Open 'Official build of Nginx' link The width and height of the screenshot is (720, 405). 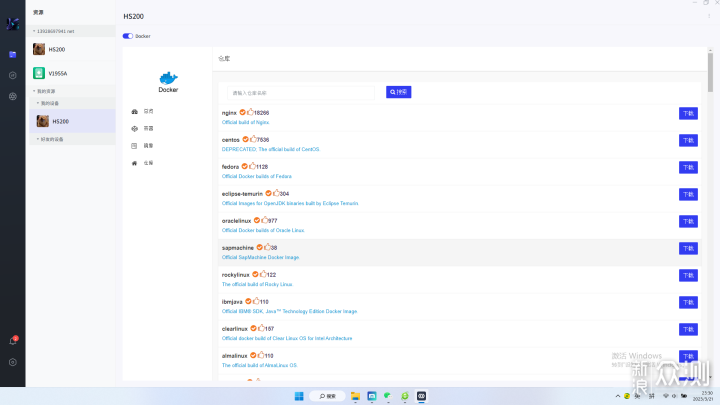pos(246,122)
